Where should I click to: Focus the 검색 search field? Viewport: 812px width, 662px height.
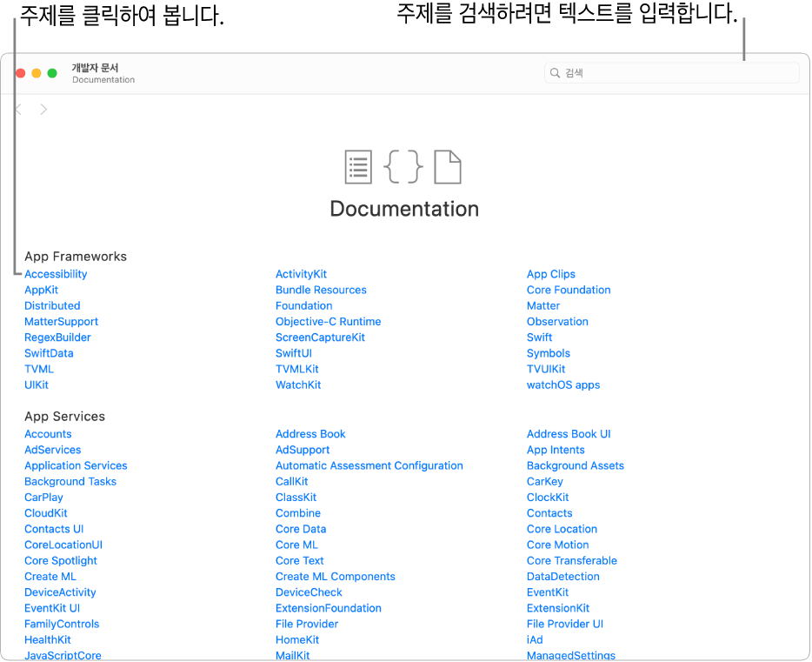(x=672, y=73)
